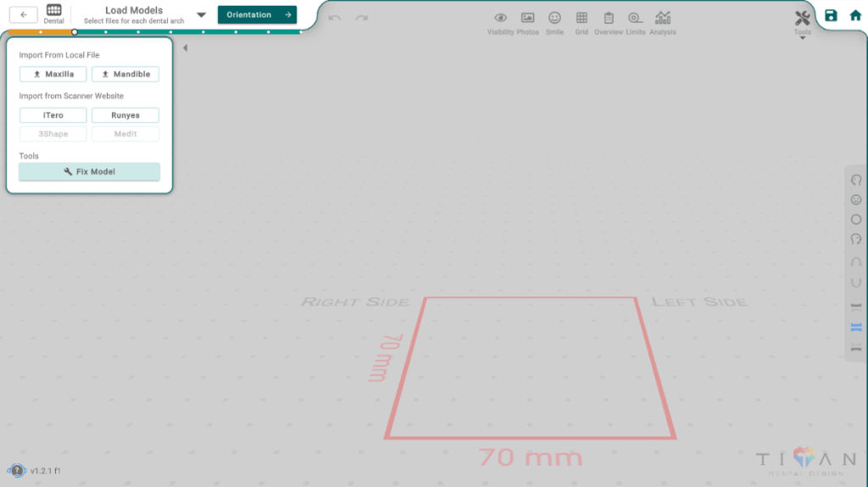Viewport: 868px width, 487px height.
Task: Select the circle view icon
Action: pos(856,219)
